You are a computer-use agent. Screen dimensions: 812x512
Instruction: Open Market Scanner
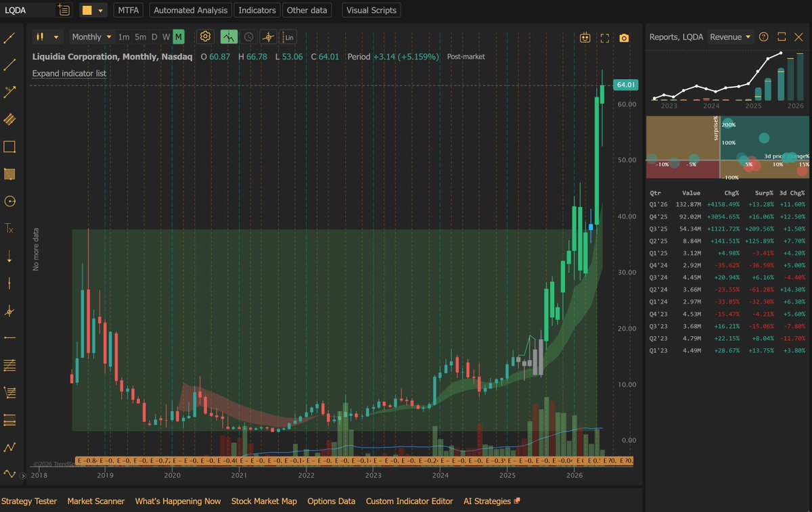click(96, 501)
